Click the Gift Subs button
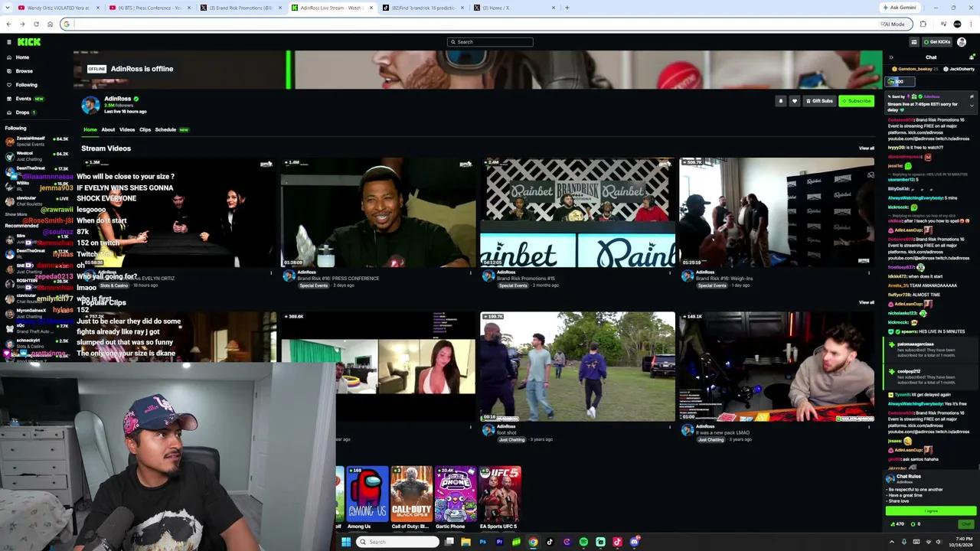Viewport: 980px width, 551px height. point(819,101)
